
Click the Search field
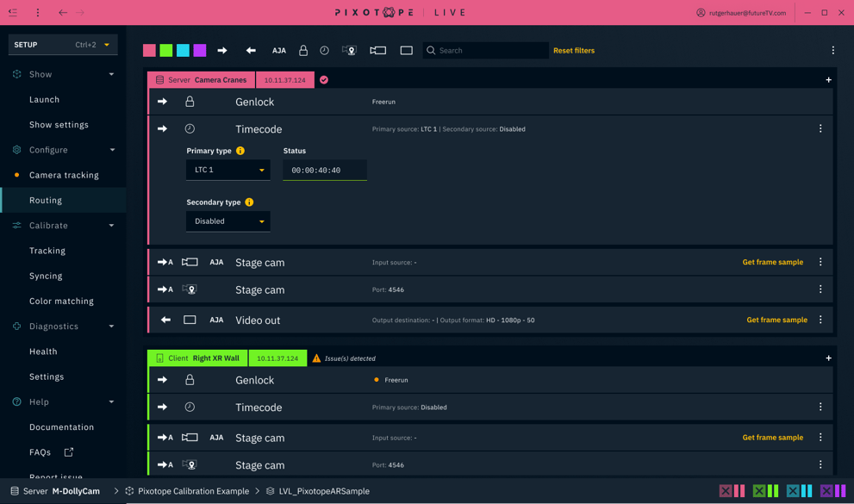486,51
